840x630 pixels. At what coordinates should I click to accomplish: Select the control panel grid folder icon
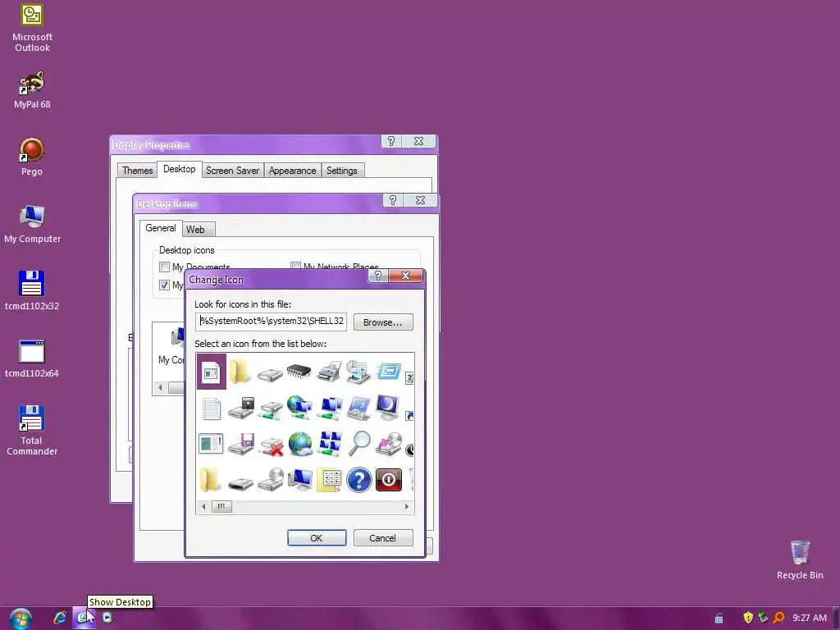330,480
